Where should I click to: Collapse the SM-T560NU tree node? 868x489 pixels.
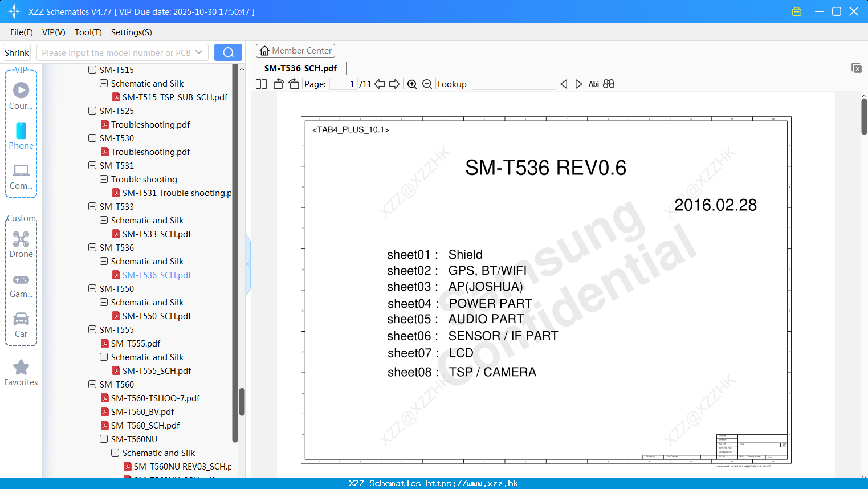coord(104,439)
